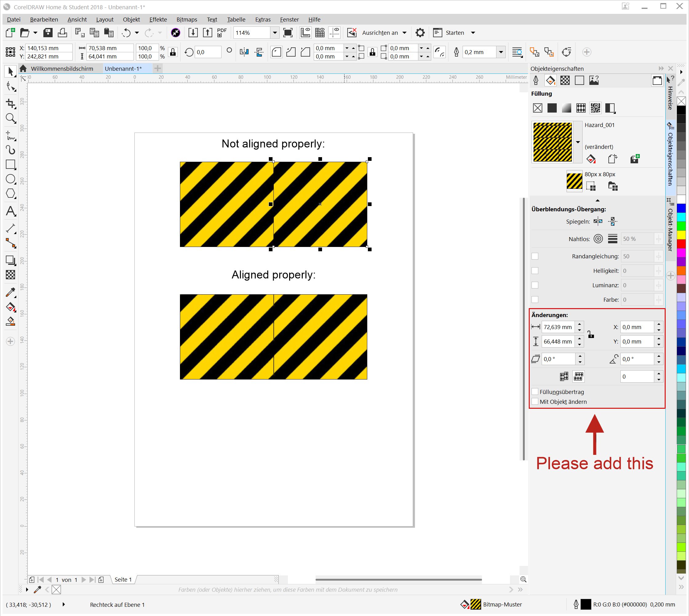689x616 pixels.
Task: Add new document tab plus button
Action: click(157, 68)
